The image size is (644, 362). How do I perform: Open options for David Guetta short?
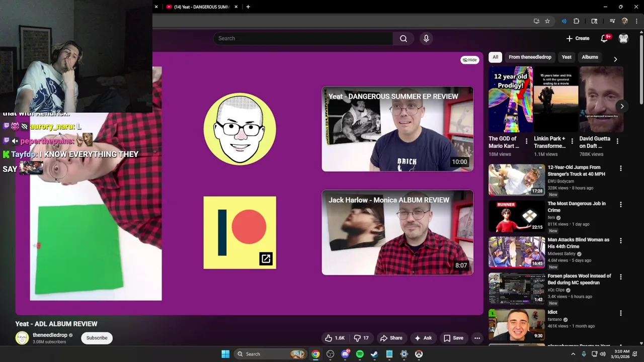pos(617,142)
